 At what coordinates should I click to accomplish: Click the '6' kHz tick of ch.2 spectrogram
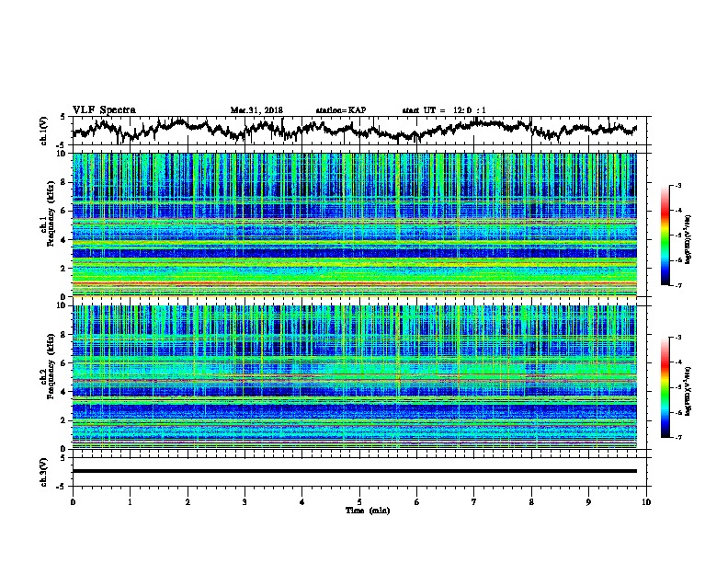tap(65, 362)
